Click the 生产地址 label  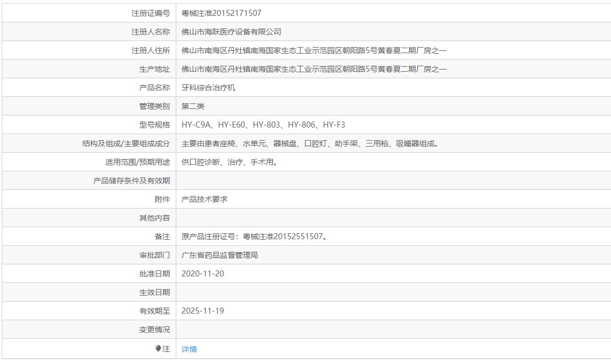point(155,69)
